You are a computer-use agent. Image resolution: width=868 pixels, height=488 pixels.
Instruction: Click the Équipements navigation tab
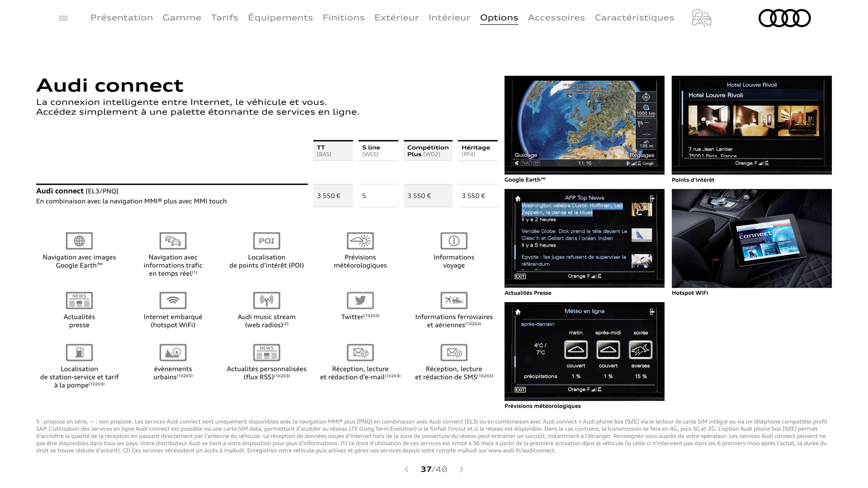280,17
